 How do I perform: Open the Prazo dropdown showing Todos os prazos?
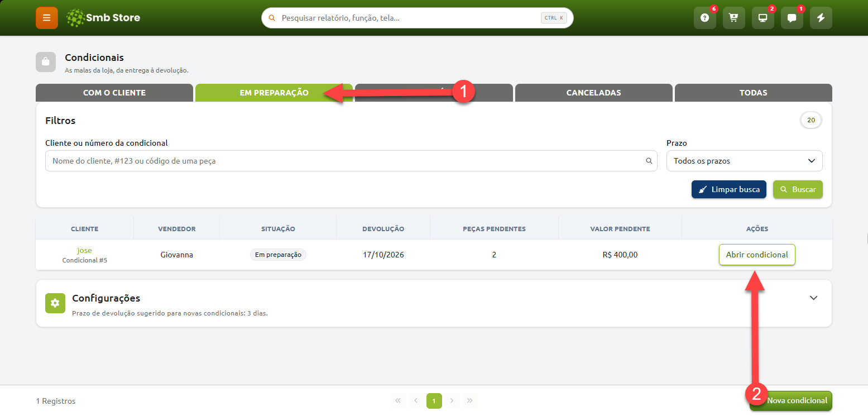(x=745, y=161)
